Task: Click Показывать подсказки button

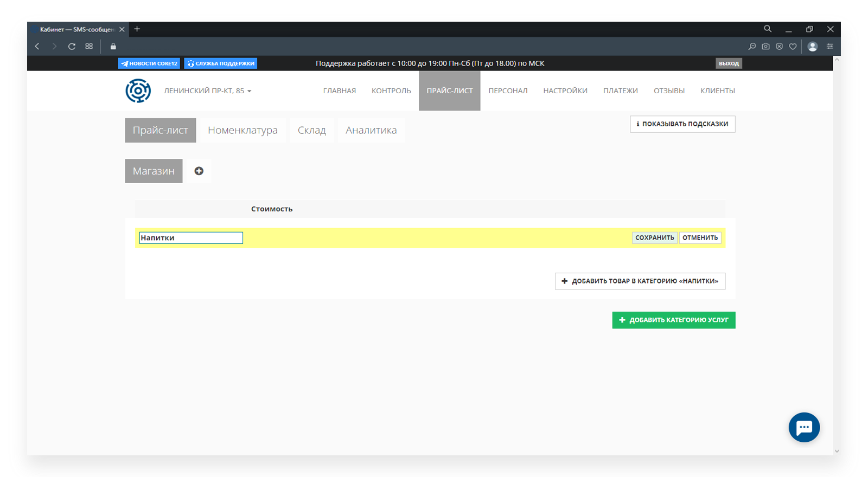Action: coord(682,124)
